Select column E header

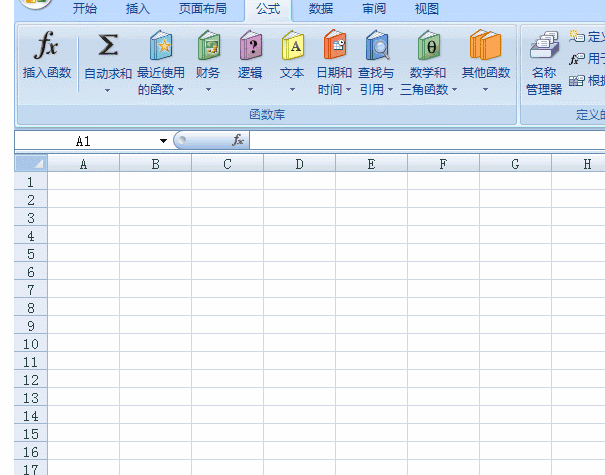(372, 163)
